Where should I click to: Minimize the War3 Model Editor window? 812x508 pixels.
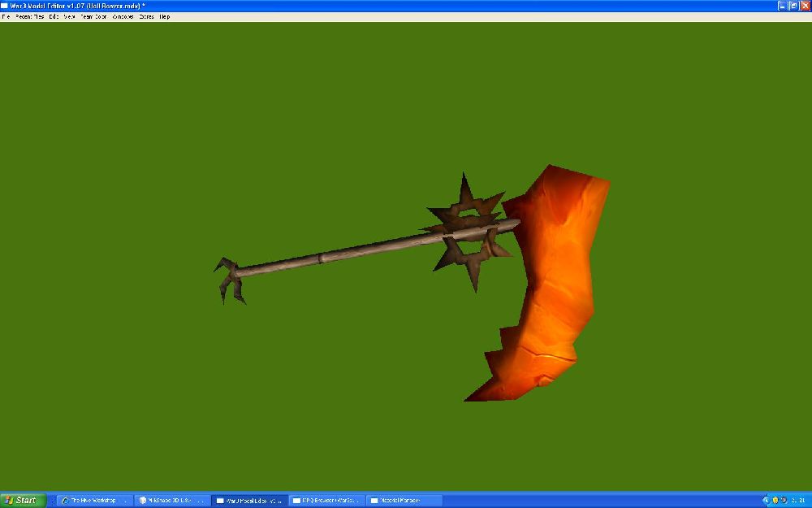tap(782, 6)
